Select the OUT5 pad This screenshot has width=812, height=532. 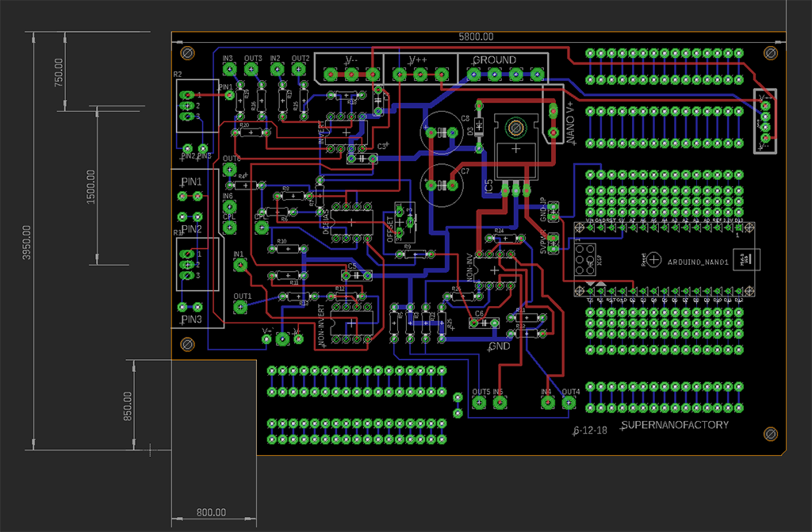tap(479, 403)
